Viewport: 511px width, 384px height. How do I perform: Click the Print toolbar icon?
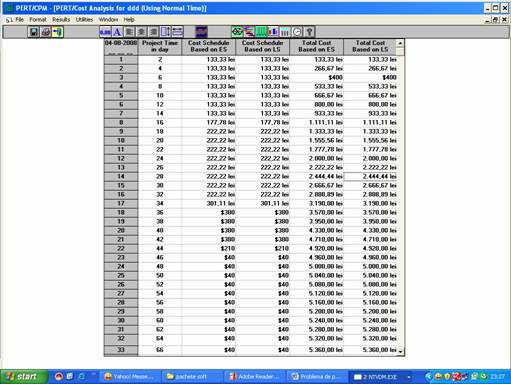click(x=46, y=32)
